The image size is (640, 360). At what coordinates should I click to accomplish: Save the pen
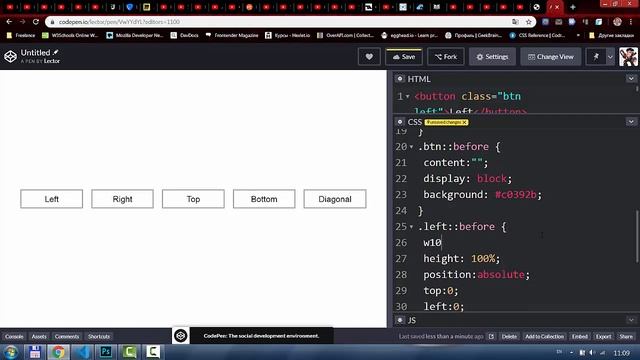coord(404,57)
